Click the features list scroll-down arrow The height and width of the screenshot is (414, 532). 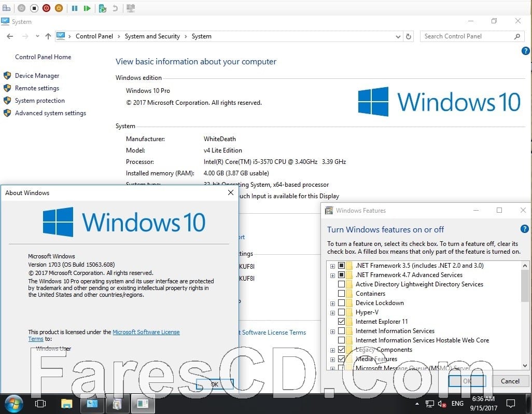pyautogui.click(x=525, y=365)
